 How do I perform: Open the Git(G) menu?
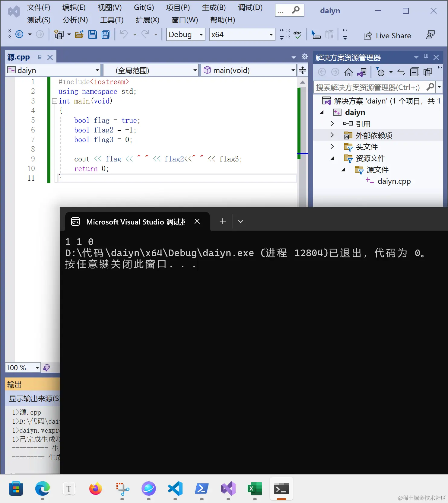point(144,8)
